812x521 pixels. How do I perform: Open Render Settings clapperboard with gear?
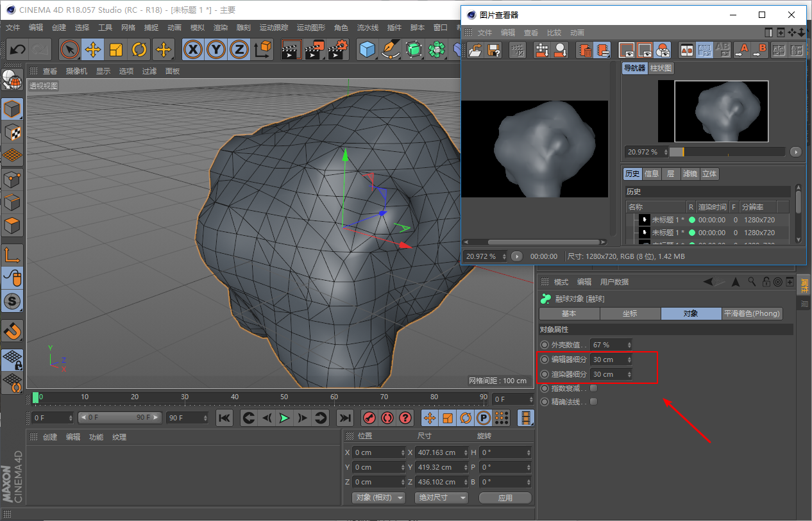point(338,49)
